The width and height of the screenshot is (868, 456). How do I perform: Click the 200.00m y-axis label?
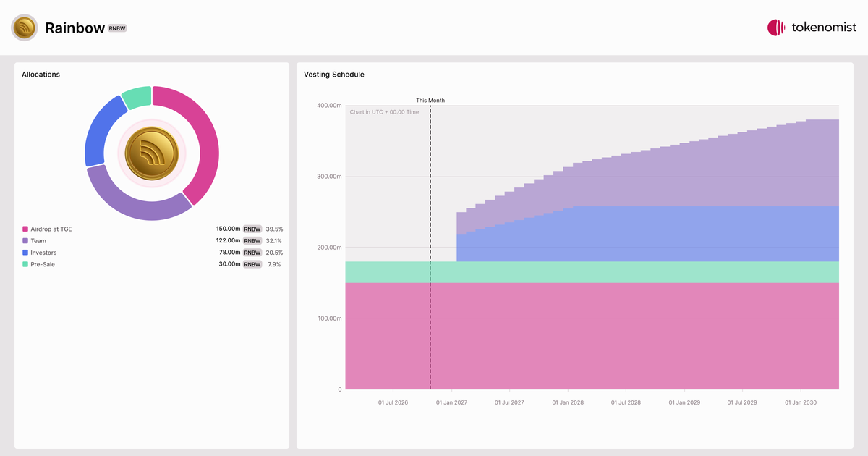coord(329,248)
